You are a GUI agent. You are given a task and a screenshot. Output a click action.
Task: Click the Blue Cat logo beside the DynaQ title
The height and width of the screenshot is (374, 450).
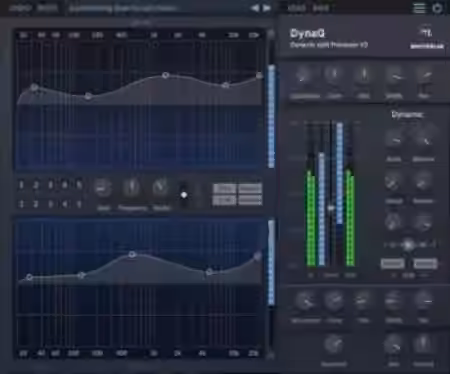click(427, 38)
